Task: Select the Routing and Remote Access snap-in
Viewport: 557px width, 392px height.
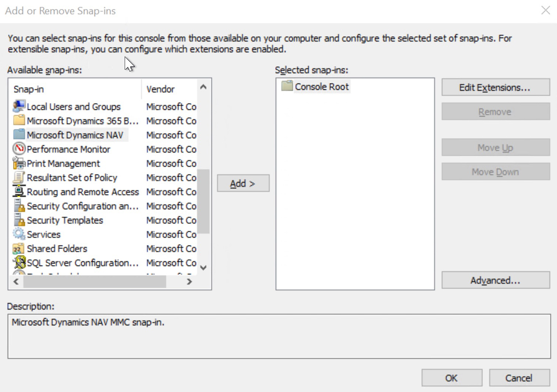Action: click(x=83, y=192)
